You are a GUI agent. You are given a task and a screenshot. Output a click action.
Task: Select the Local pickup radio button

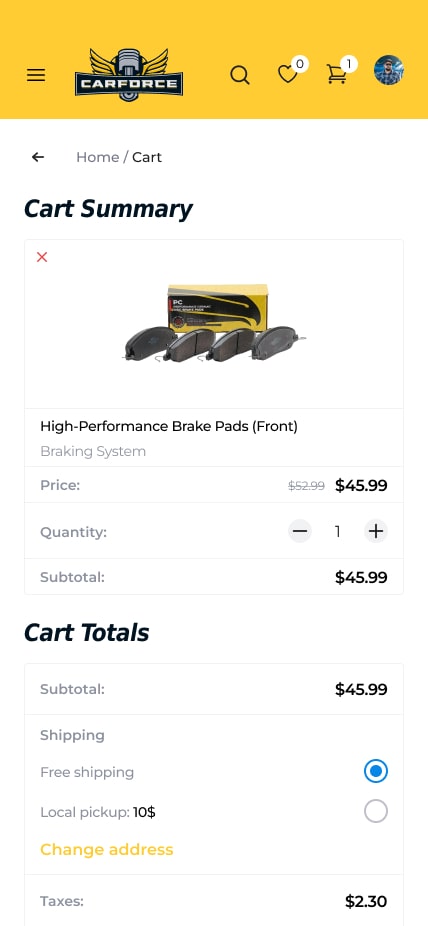click(x=375, y=811)
